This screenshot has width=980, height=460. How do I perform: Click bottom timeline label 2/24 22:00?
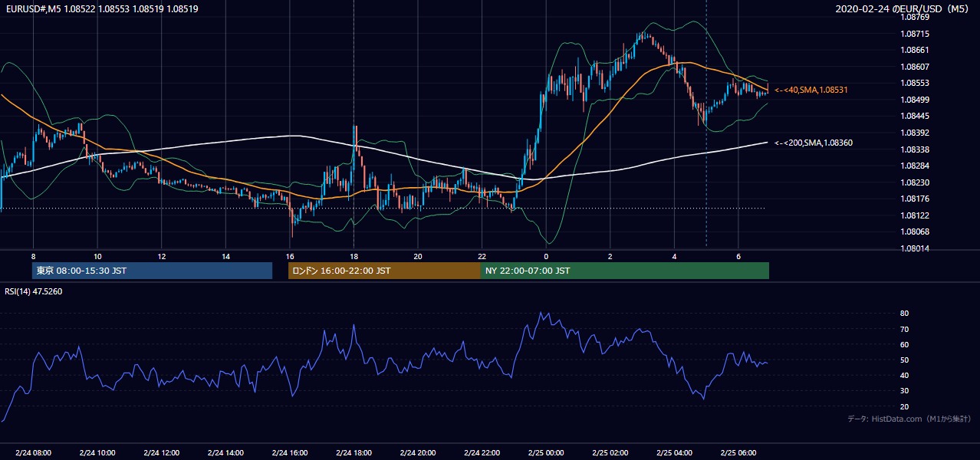pyautogui.click(x=482, y=453)
